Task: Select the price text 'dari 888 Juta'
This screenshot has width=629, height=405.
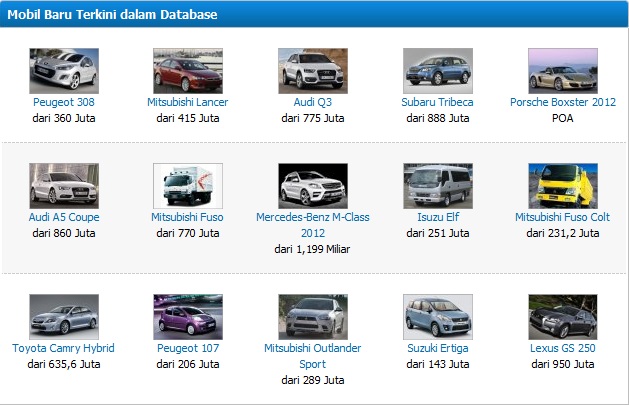Action: pyautogui.click(x=438, y=118)
